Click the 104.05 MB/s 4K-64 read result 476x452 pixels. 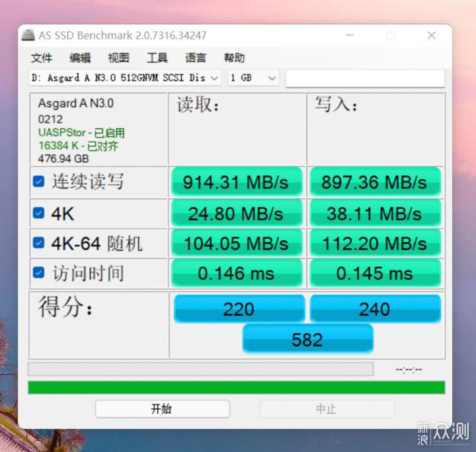pos(237,243)
